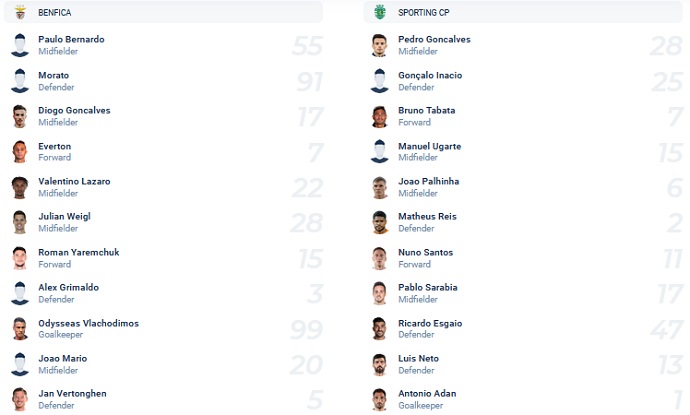Click Paulo Bernardo's placeholder avatar
This screenshot has height=415, width=690.
(x=20, y=46)
